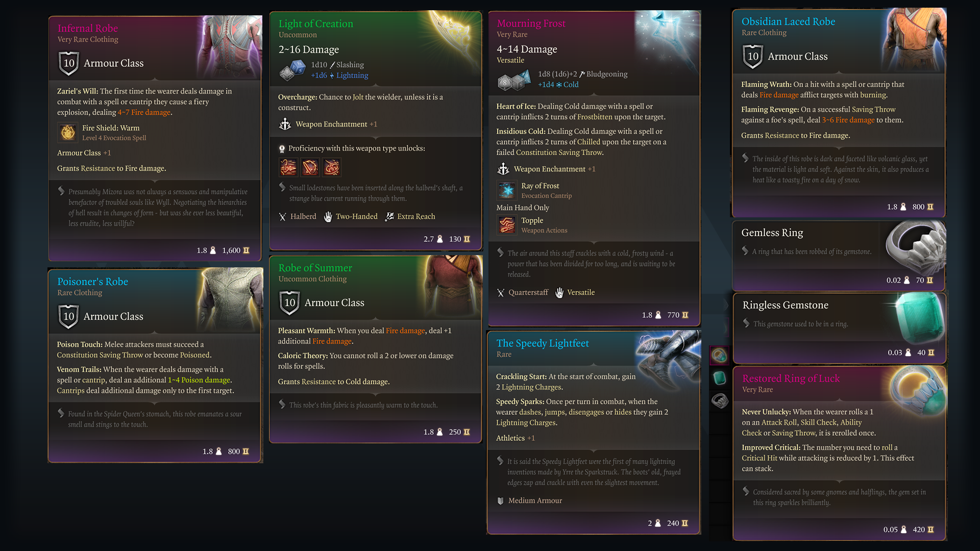Click the Restored Ring of Luck title
The width and height of the screenshot is (980, 551).
coord(791,379)
